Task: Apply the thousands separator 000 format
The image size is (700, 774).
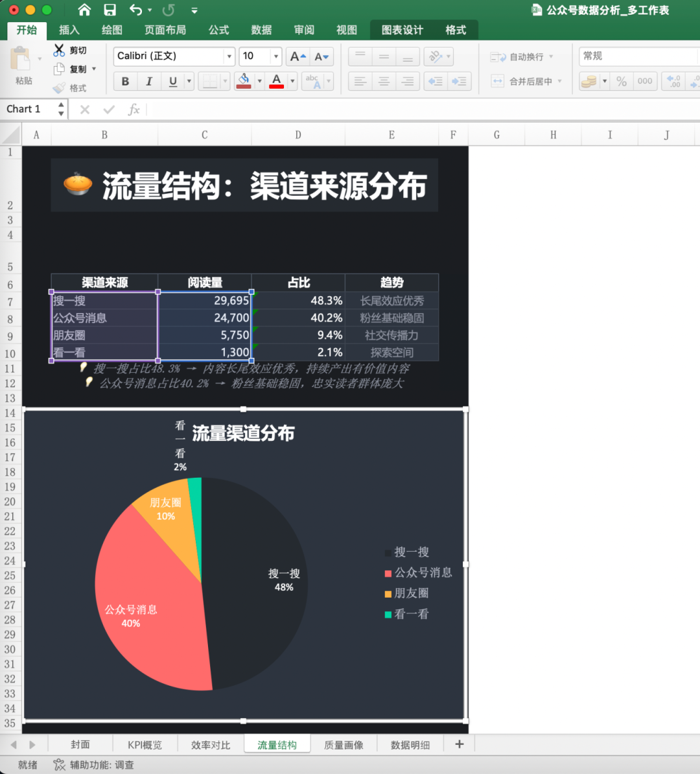Action: (645, 82)
